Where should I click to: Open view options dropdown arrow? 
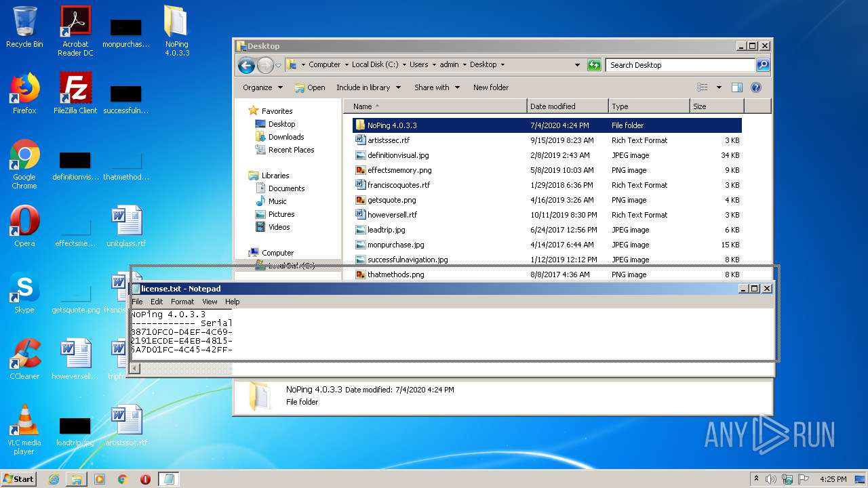coord(719,87)
